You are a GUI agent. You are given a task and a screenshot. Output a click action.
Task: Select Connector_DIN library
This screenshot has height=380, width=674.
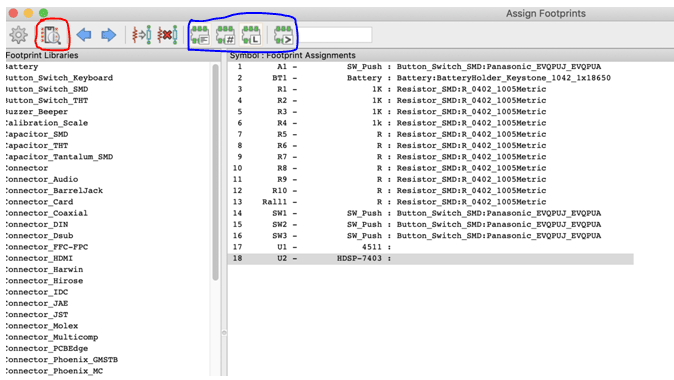pyautogui.click(x=37, y=224)
